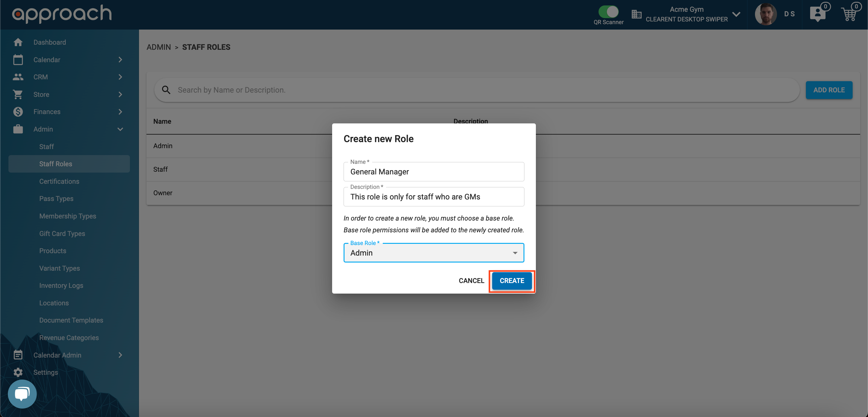Click the Settings gear icon
This screenshot has height=417, width=868.
click(x=18, y=372)
